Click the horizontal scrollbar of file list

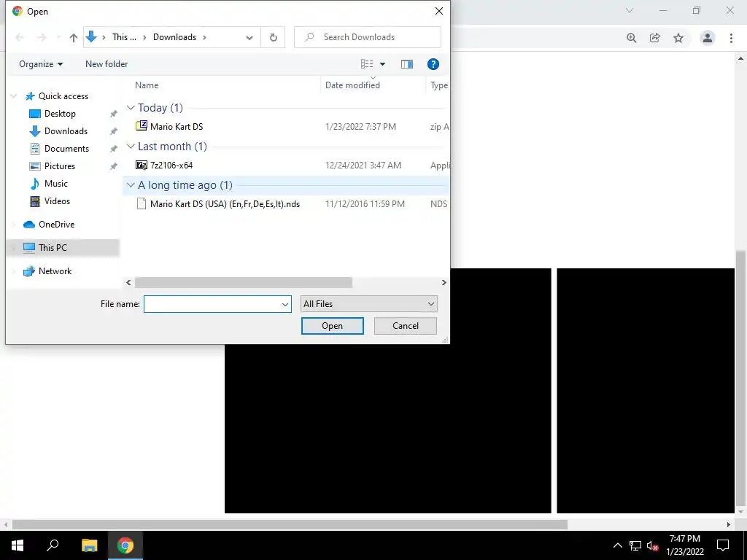coord(244,282)
